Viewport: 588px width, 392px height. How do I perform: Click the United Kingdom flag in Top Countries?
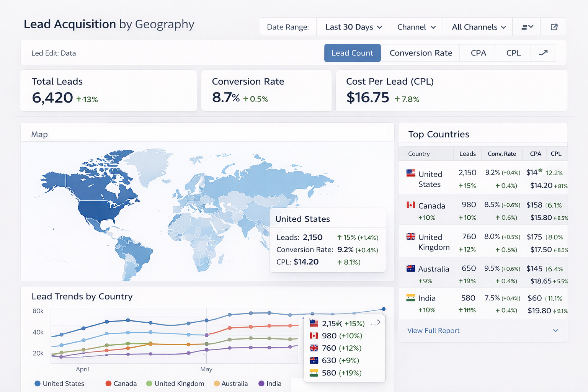point(411,237)
